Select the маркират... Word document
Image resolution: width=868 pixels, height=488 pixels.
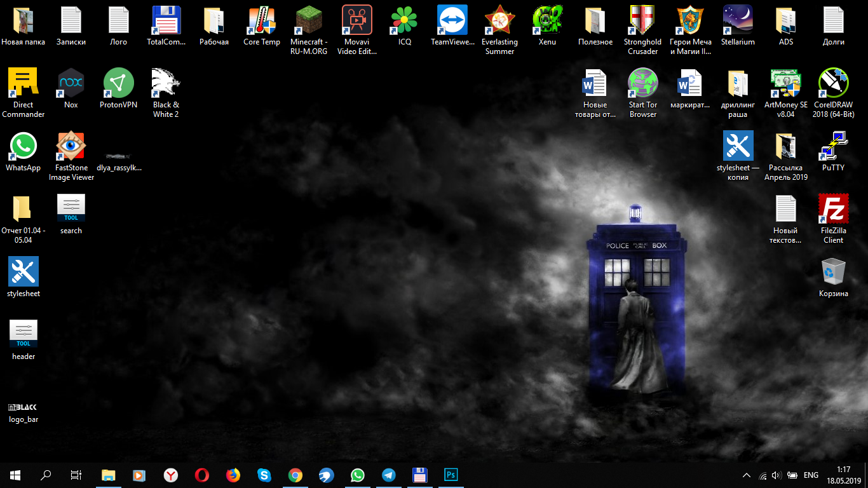pos(691,83)
